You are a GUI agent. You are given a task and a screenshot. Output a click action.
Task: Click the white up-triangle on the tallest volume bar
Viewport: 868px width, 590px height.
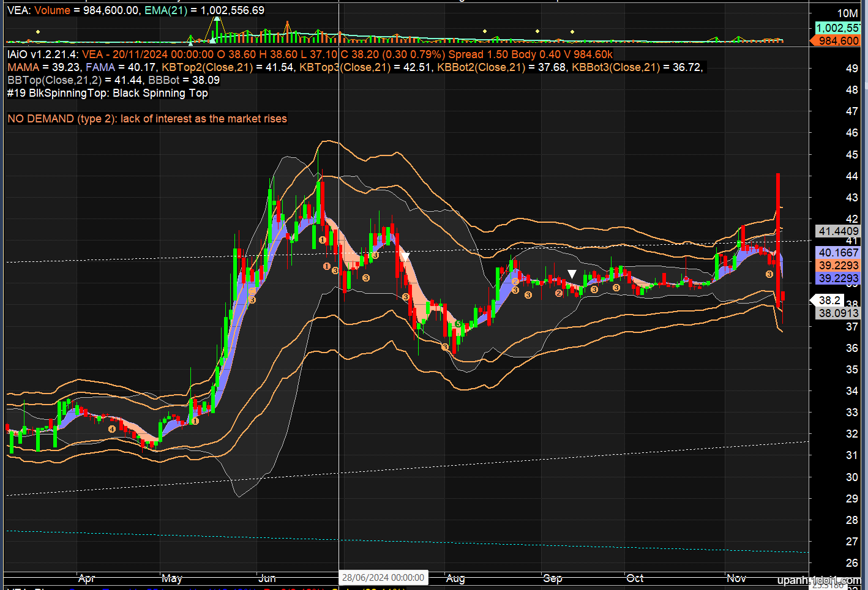216,18
